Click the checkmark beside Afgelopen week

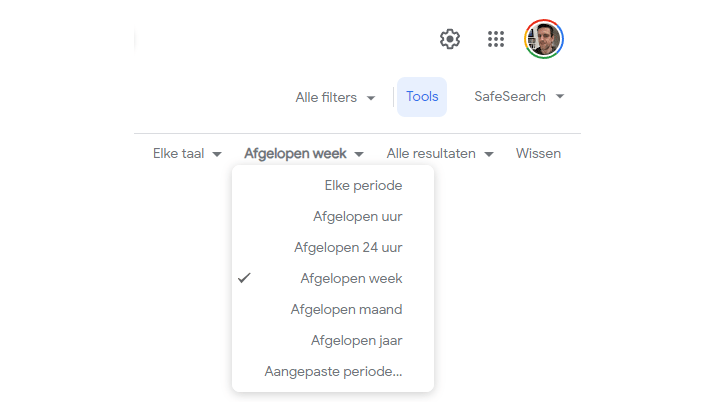pyautogui.click(x=244, y=278)
